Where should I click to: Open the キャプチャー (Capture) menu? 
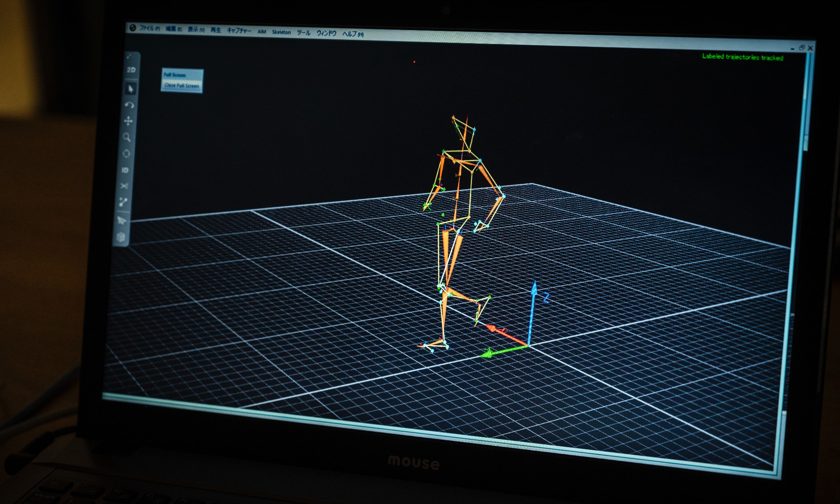pyautogui.click(x=239, y=31)
